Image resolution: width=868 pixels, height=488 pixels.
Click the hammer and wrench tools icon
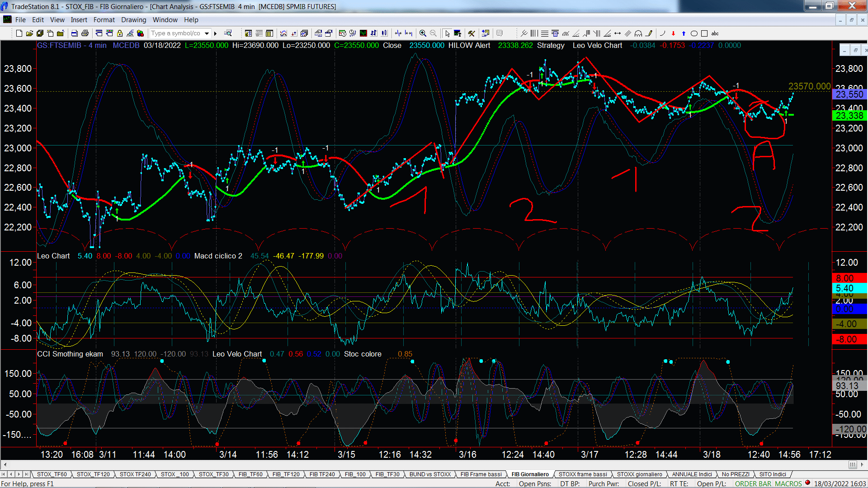click(x=472, y=33)
